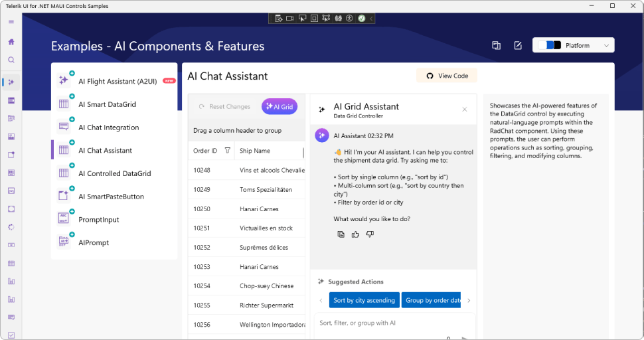The height and width of the screenshot is (340, 644).
Task: Give thumbs down to AI message
Action: [x=370, y=234]
